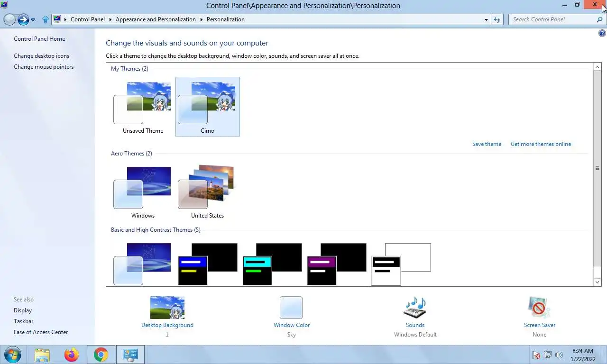Choose the cyan-bar high contrast theme
This screenshot has height=364, width=607.
coord(272,264)
